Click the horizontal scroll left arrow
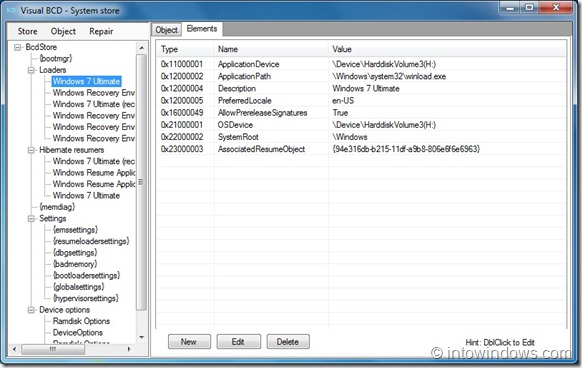 14,349
